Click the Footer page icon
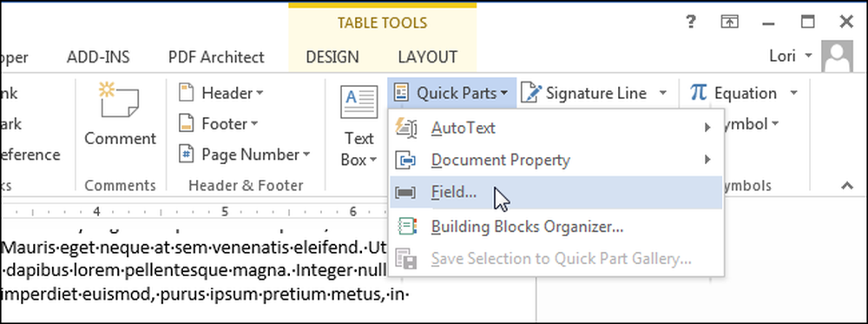Image resolution: width=868 pixels, height=324 pixels. click(187, 123)
